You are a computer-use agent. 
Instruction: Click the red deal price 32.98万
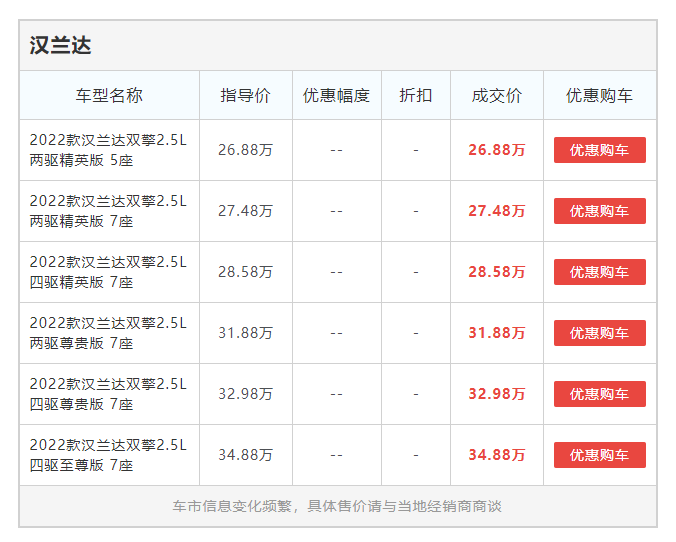click(x=497, y=394)
